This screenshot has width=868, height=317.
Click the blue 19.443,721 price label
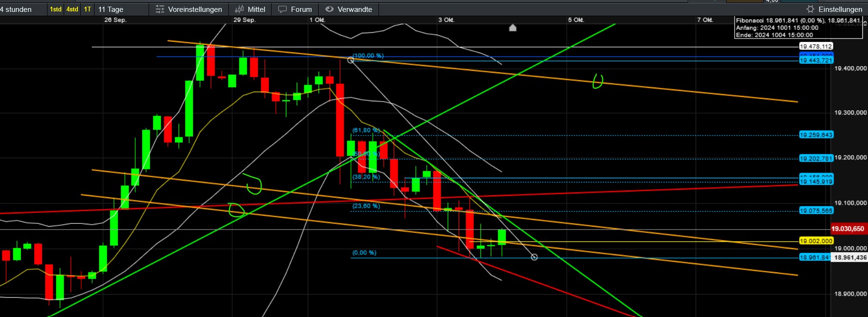pyautogui.click(x=816, y=60)
